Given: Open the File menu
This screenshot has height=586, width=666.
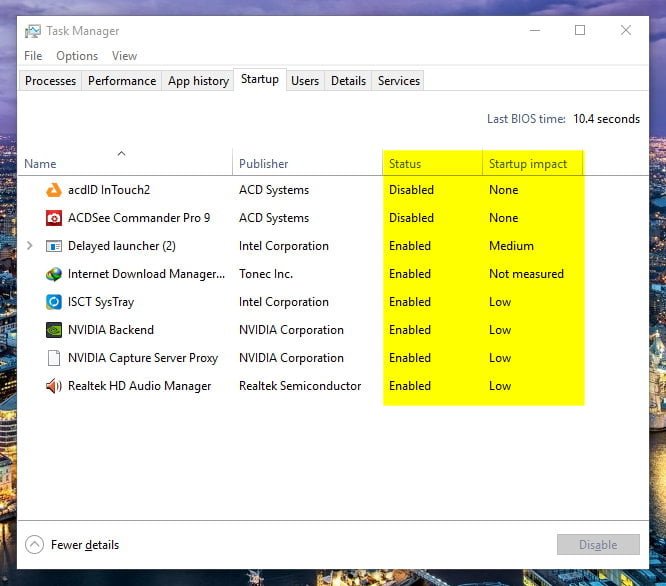Looking at the screenshot, I should tap(33, 56).
